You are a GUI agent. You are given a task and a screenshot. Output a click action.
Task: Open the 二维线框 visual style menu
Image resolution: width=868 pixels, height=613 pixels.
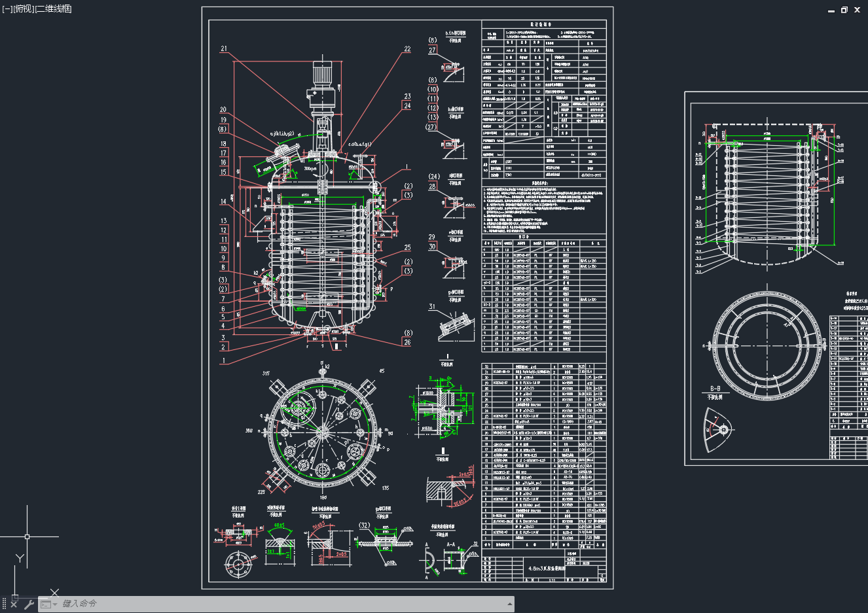tap(52, 9)
